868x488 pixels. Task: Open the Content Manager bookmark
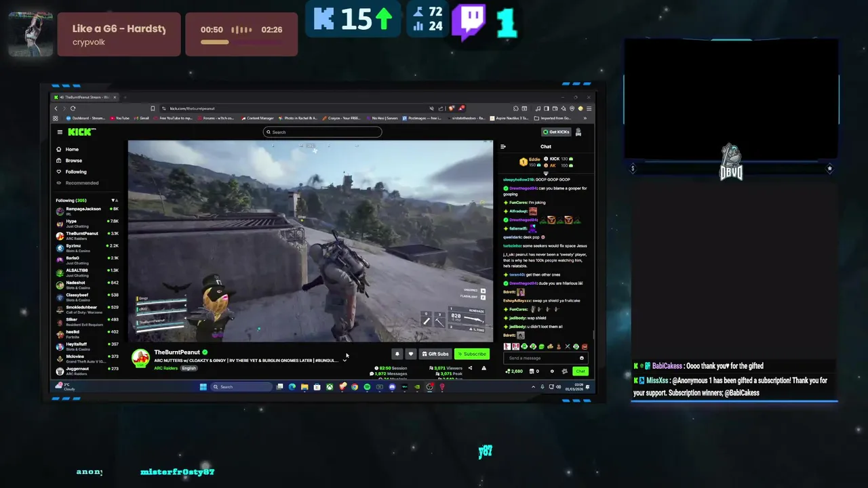click(258, 118)
